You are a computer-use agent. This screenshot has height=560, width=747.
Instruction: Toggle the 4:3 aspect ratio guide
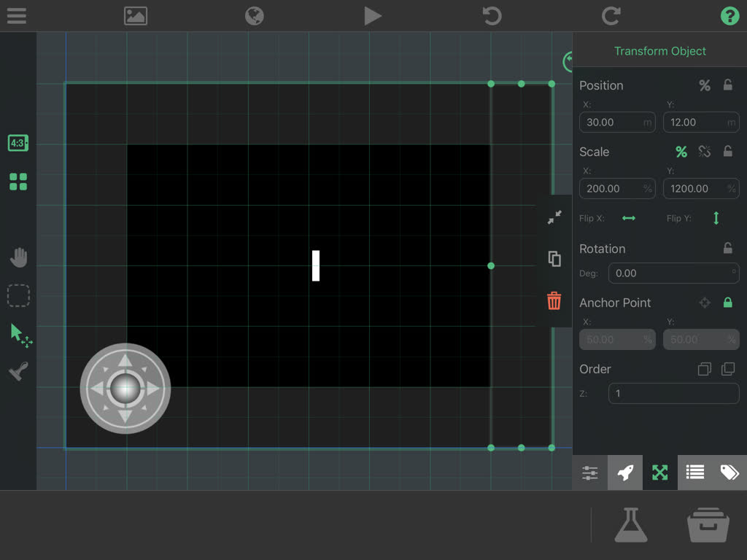click(x=18, y=143)
